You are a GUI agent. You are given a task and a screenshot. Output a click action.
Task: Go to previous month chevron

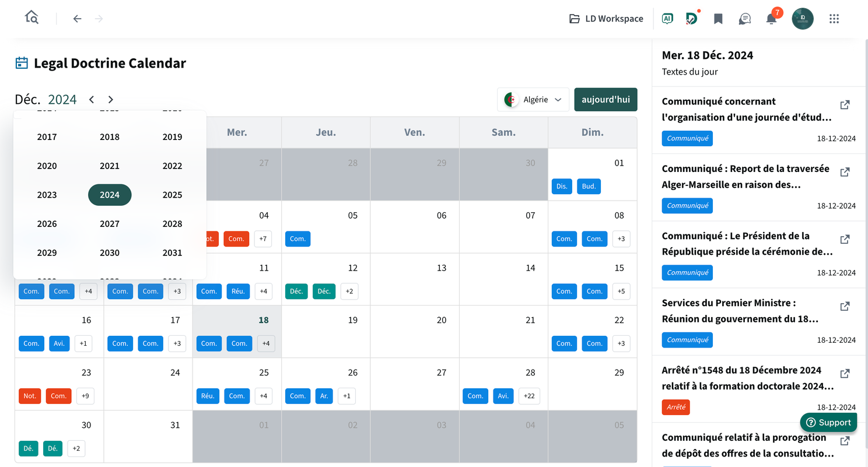pyautogui.click(x=92, y=100)
